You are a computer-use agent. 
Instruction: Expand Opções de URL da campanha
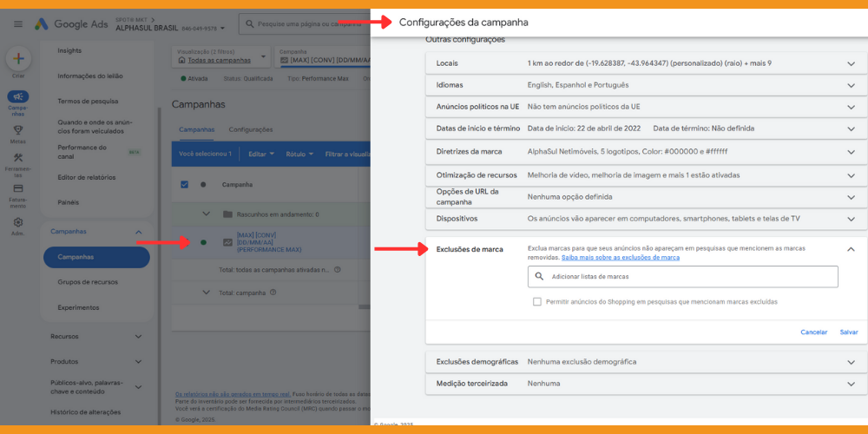click(x=851, y=196)
